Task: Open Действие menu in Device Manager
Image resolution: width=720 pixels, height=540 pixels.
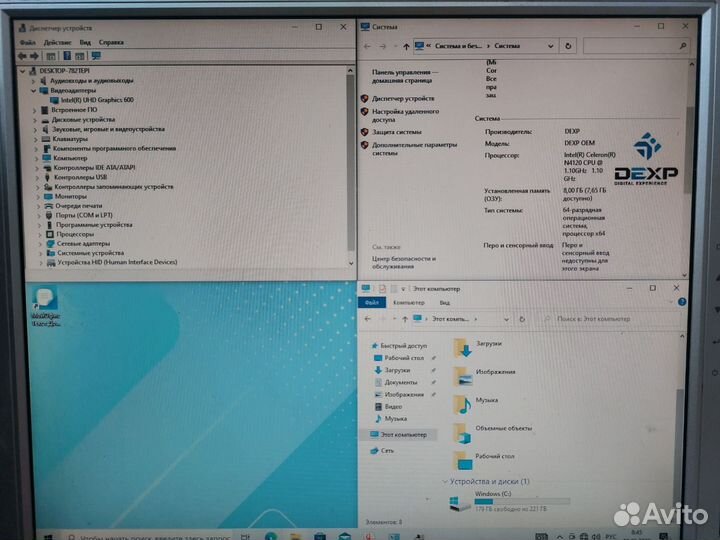Action: [x=57, y=42]
